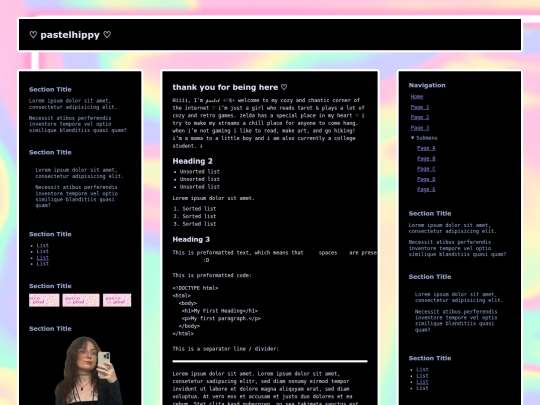This screenshot has height=405, width=540.
Task: Click the ':D' preformatted text
Action: [x=206, y=260]
